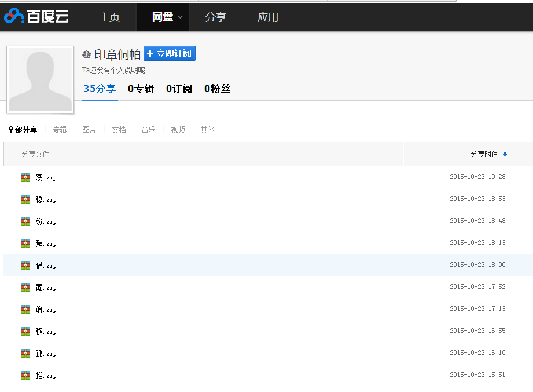Image resolution: width=533 pixels, height=392 pixels.
Task: Click the timestamp 2015-10-23 18:53
Action: click(x=477, y=199)
